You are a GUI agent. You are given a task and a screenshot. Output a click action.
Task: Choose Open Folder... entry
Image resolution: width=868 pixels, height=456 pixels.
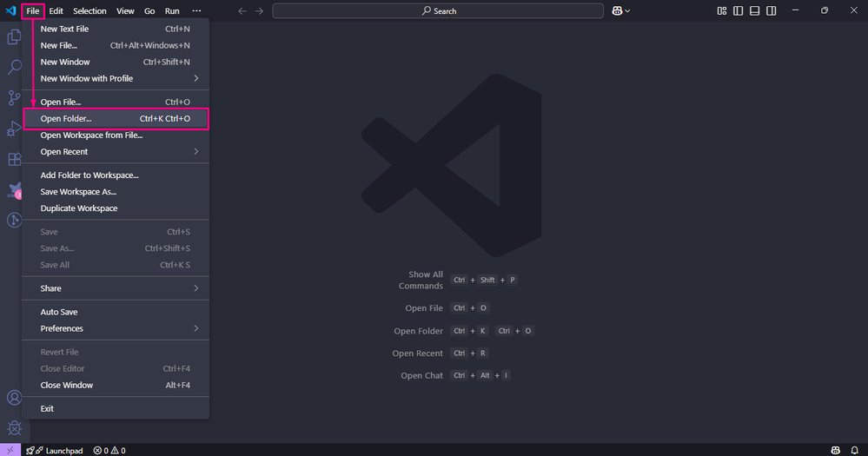click(x=116, y=118)
